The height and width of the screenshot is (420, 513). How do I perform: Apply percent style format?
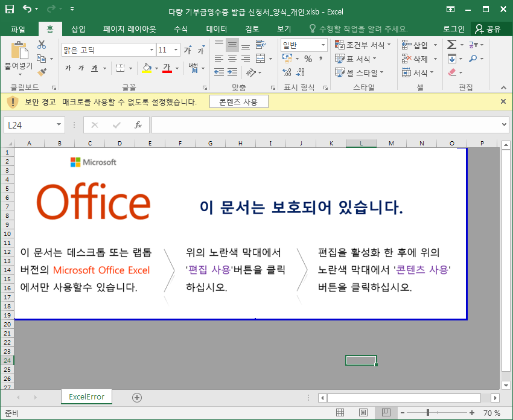(308, 59)
